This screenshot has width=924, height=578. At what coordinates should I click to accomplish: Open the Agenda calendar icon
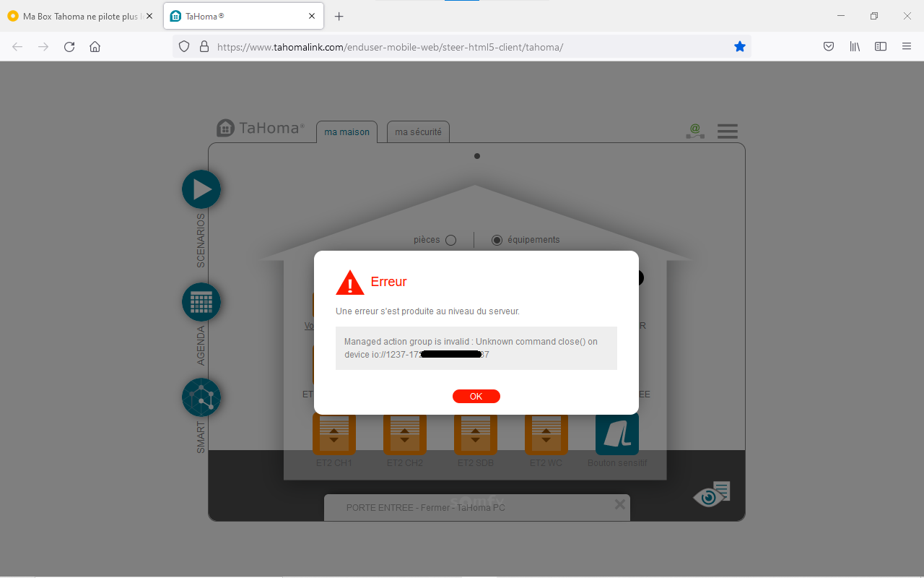201,302
